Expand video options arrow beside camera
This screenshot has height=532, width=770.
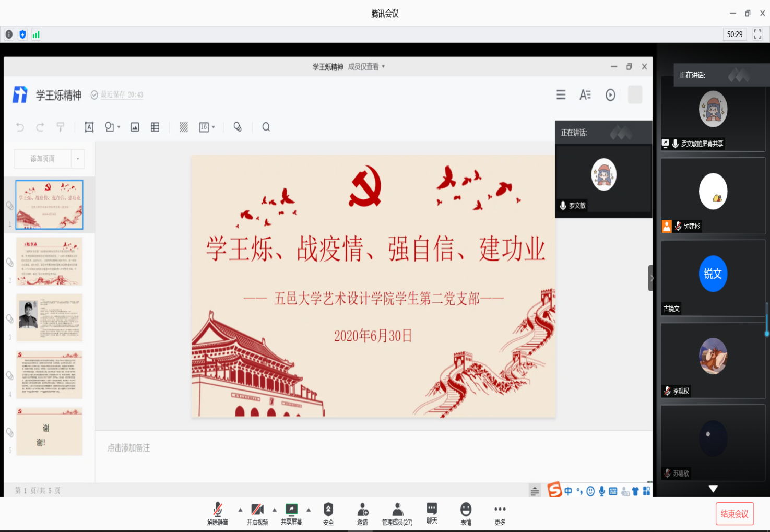pos(275,510)
